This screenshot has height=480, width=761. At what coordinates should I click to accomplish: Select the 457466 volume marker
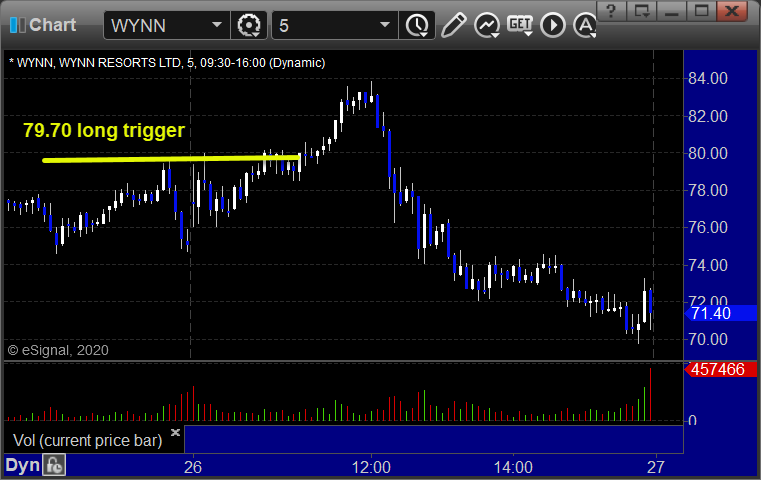pyautogui.click(x=721, y=369)
